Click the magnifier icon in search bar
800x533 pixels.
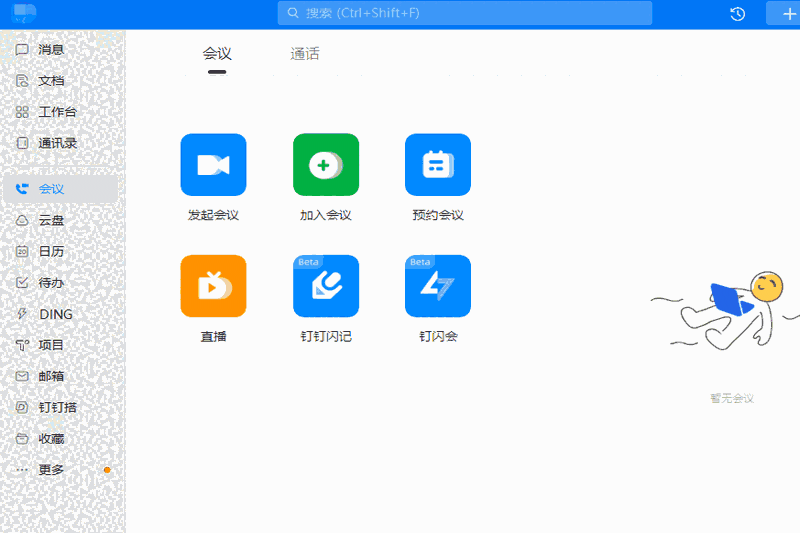(x=293, y=13)
